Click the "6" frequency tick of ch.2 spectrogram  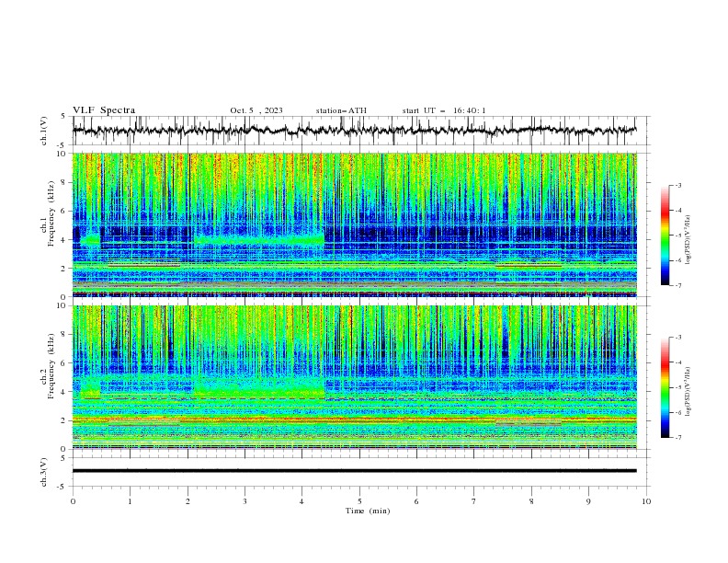[x=65, y=363]
